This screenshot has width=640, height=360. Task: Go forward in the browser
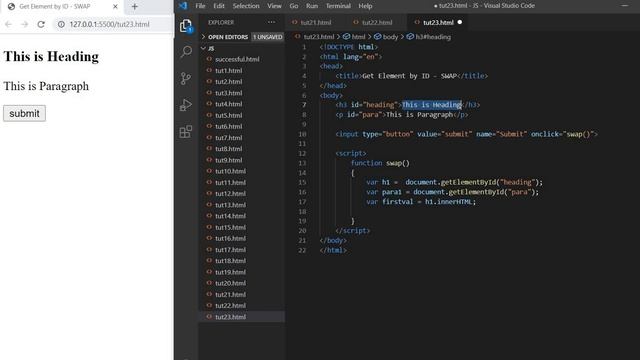pyautogui.click(x=24, y=24)
